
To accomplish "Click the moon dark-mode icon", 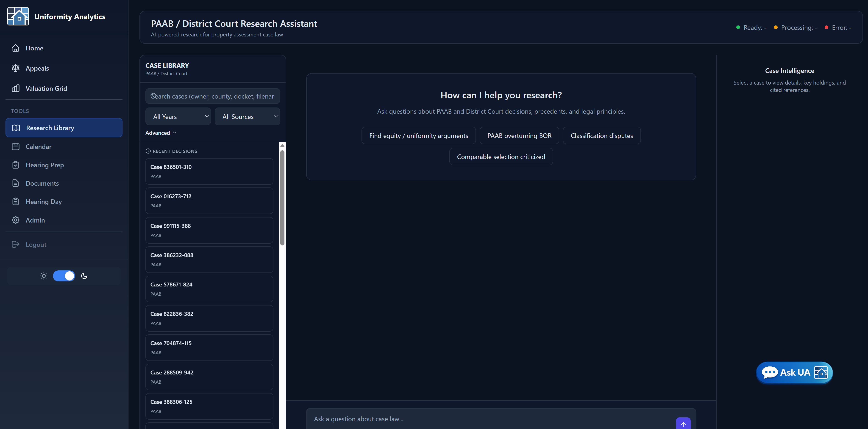I will 84,276.
